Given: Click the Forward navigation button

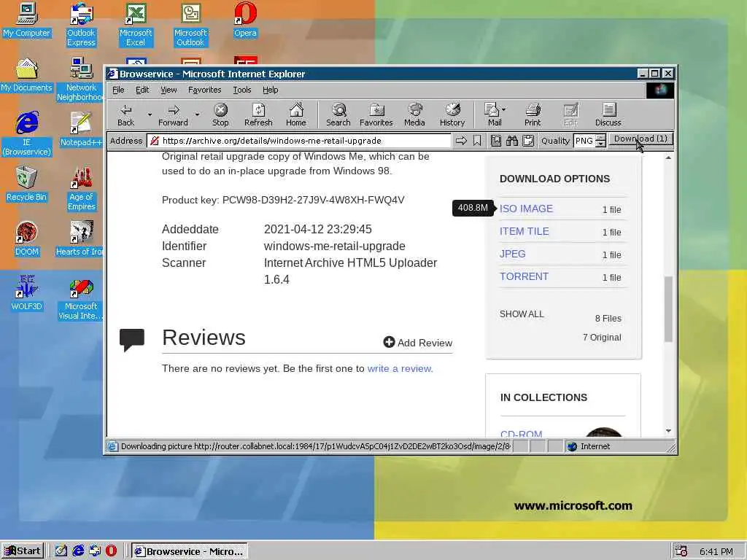Looking at the screenshot, I should (x=173, y=115).
